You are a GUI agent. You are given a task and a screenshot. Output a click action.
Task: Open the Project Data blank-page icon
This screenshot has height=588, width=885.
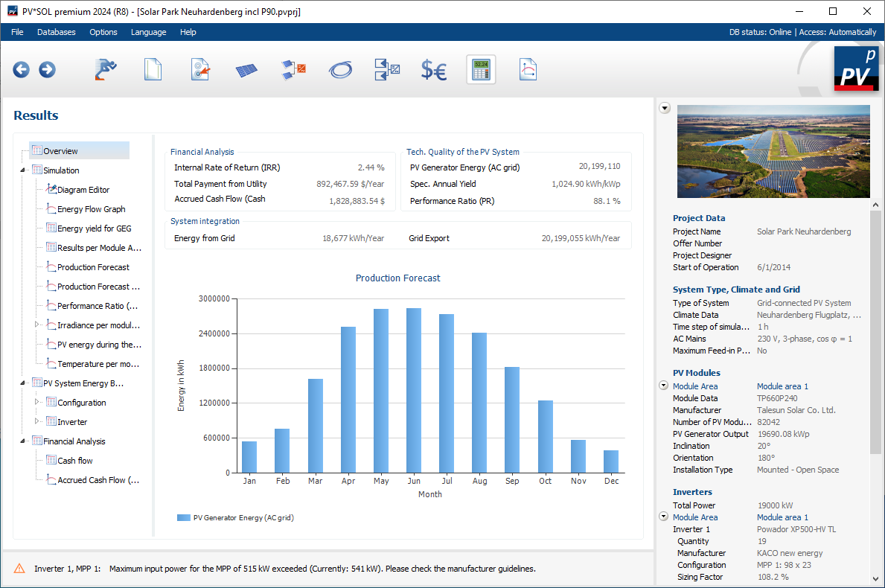pyautogui.click(x=153, y=70)
